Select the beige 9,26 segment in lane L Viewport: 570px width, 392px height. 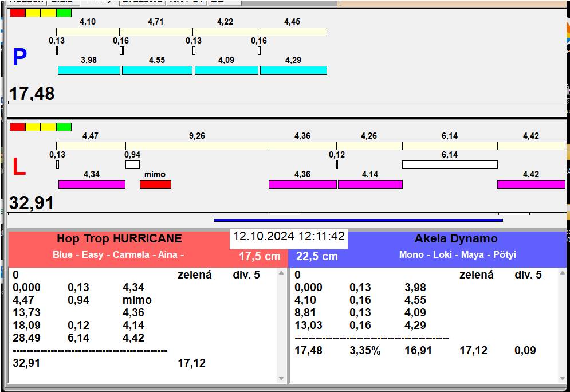pos(197,146)
